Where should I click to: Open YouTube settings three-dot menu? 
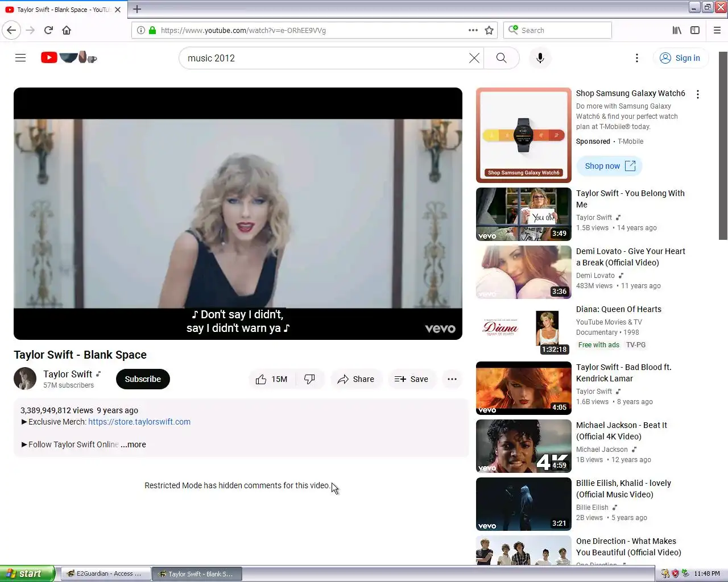point(637,58)
